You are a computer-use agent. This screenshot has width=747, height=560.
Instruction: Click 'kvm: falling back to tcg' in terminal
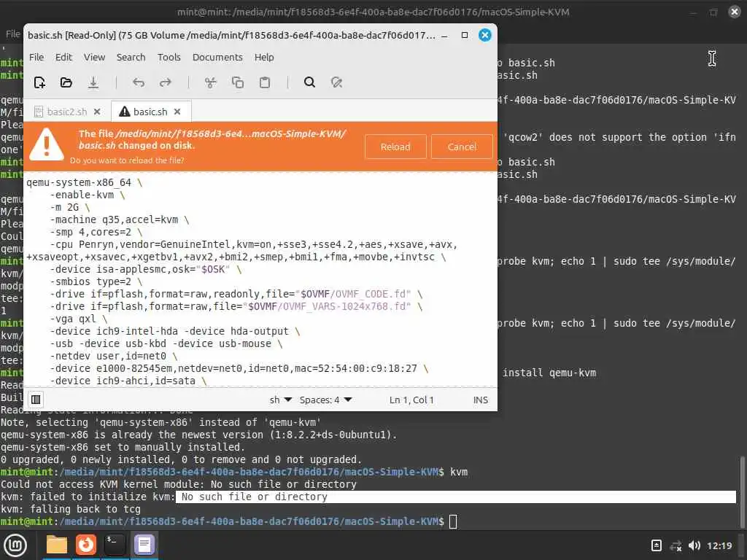click(71, 509)
